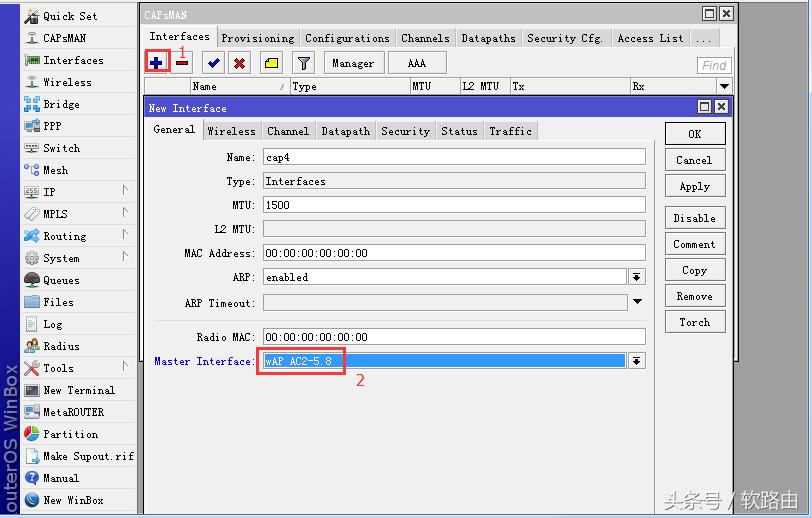Click the AAA button
The height and width of the screenshot is (518, 812).
[x=417, y=63]
